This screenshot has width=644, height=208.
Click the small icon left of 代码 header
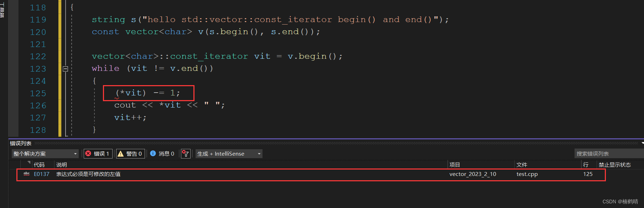[x=29, y=162]
